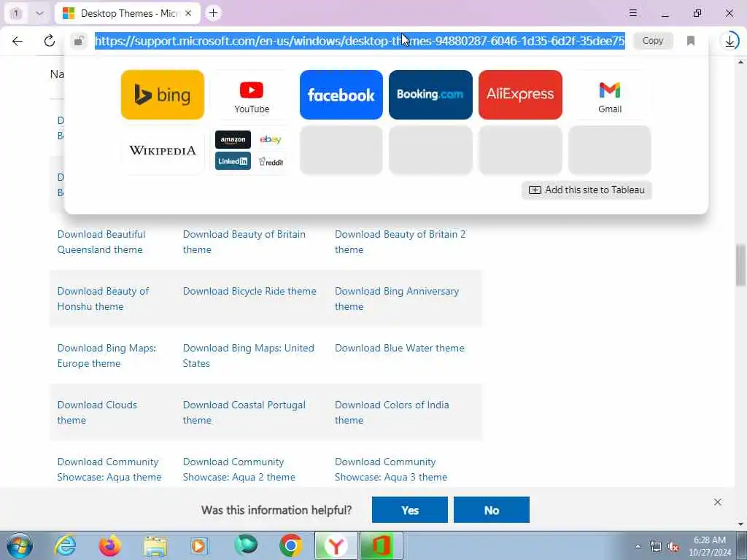747x560 pixels.
Task: Answer Yes to helpful feedback
Action: point(410,510)
